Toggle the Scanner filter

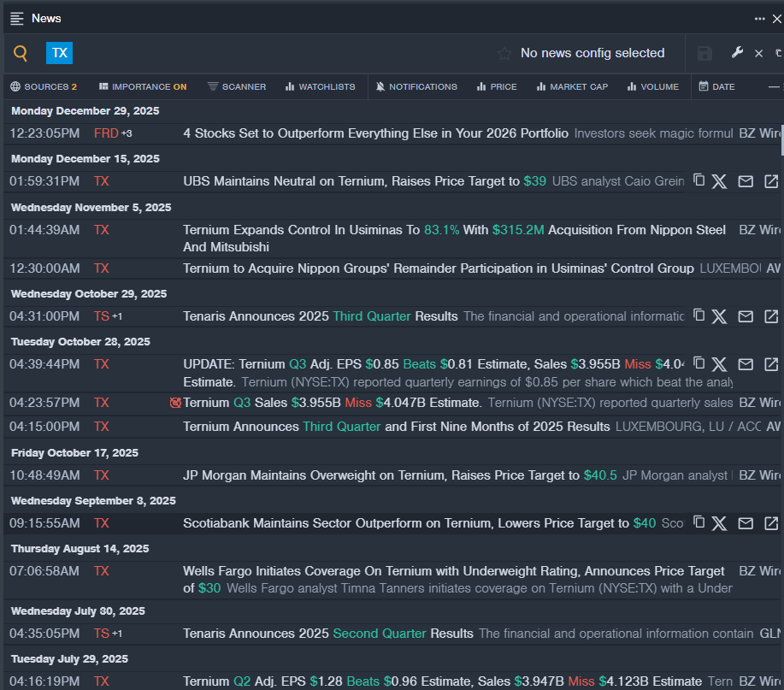tap(237, 86)
